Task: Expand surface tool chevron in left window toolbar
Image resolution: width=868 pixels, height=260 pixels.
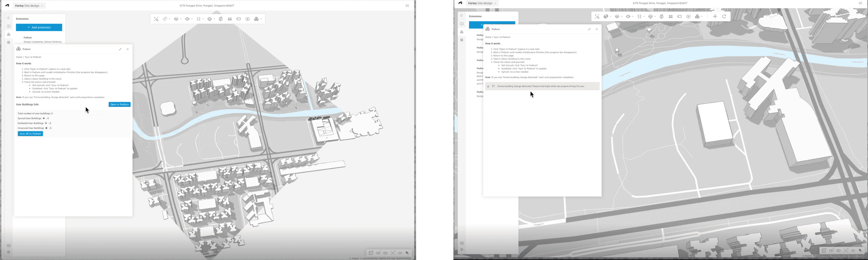Action: tap(192, 19)
